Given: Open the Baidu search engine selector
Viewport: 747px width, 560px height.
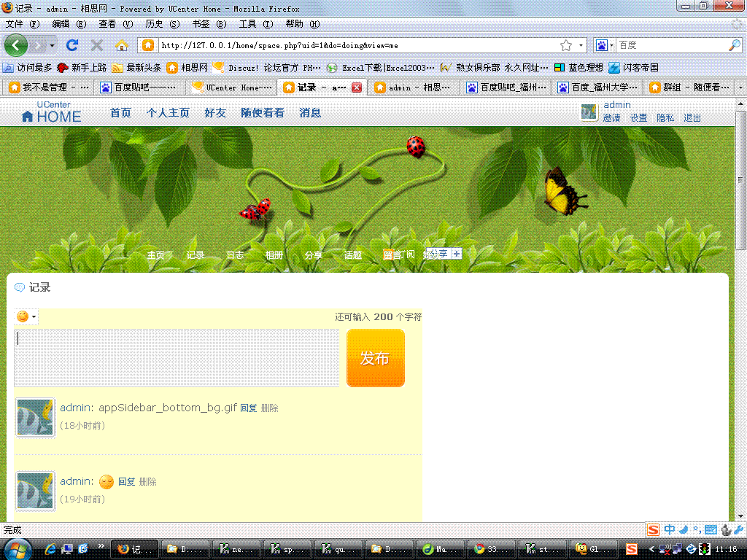Looking at the screenshot, I should (604, 45).
